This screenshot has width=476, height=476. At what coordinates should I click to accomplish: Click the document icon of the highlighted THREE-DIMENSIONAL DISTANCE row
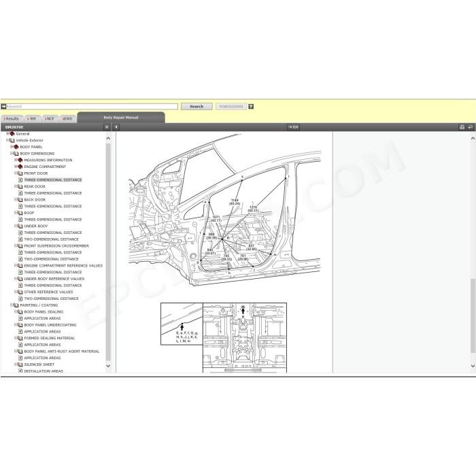tap(20, 180)
